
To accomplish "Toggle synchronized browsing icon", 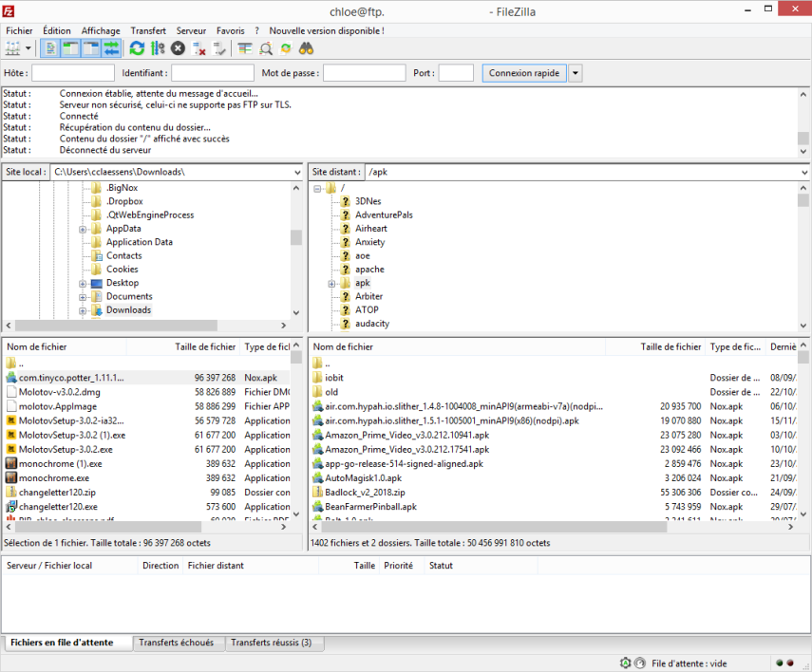I will 286,48.
